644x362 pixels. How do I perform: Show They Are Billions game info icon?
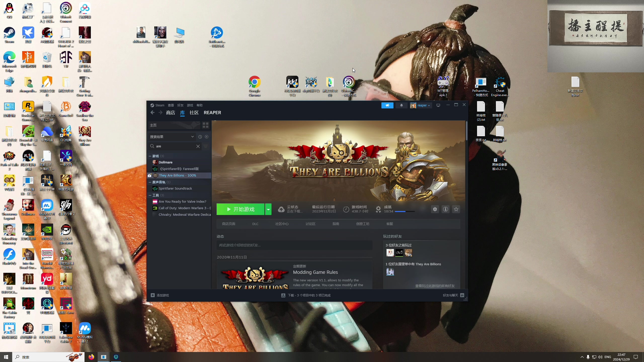(446, 209)
